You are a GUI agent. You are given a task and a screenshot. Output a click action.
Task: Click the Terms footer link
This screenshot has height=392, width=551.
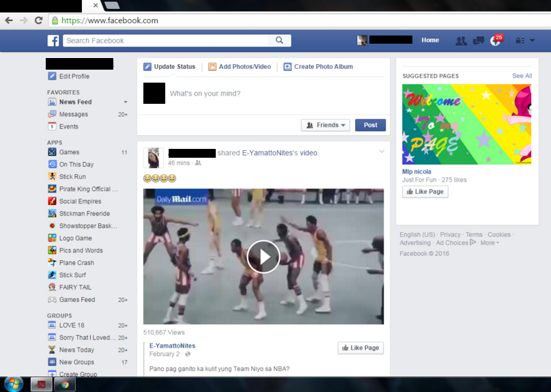point(474,235)
